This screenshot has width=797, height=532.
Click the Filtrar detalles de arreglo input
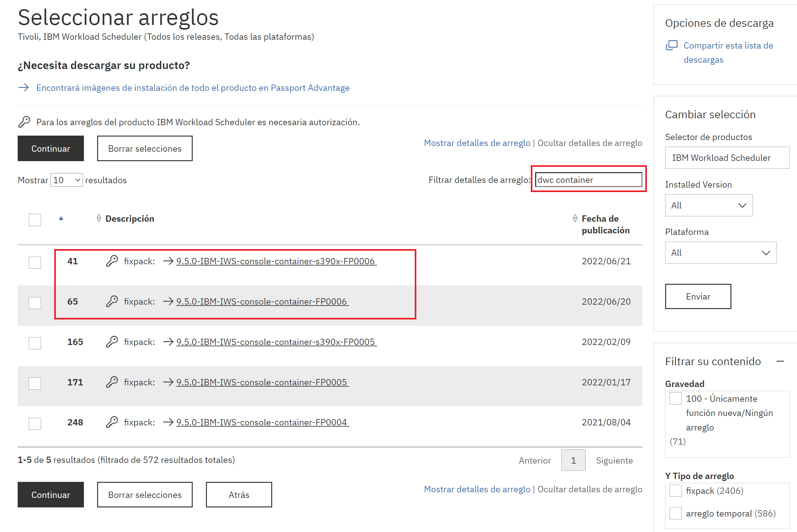589,180
